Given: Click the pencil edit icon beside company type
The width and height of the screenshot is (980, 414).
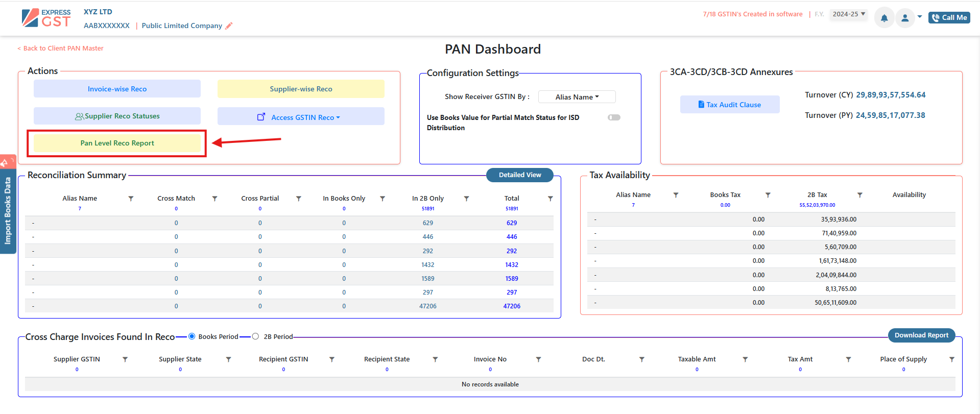Looking at the screenshot, I should 229,26.
